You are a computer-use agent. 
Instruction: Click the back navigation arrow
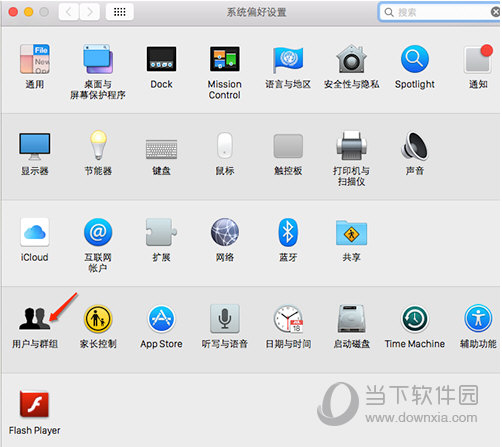click(69, 12)
